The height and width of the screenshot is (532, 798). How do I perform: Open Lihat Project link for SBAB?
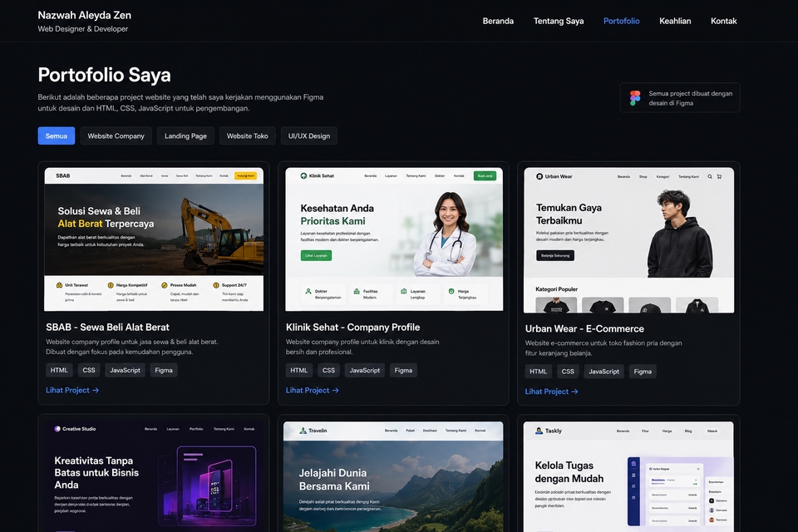click(x=72, y=390)
